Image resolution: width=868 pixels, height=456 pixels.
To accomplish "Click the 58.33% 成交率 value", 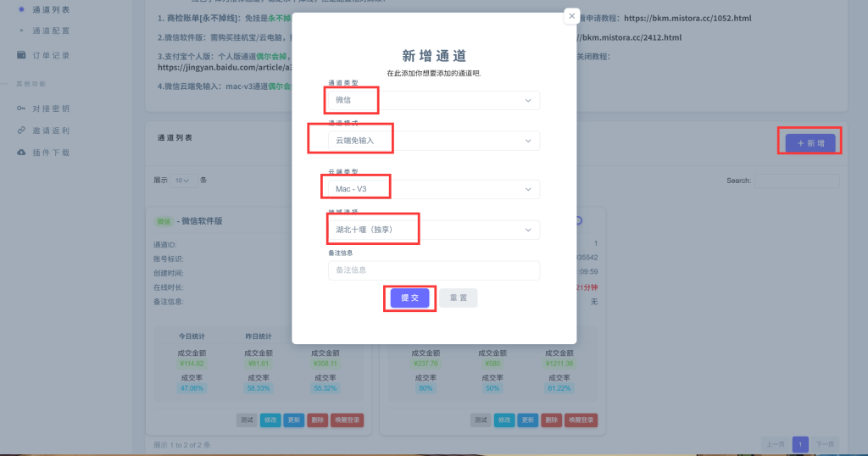I will (x=258, y=388).
